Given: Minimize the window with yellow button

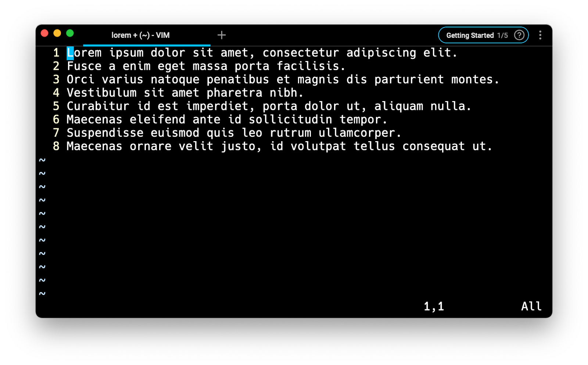Looking at the screenshot, I should pyautogui.click(x=57, y=33).
